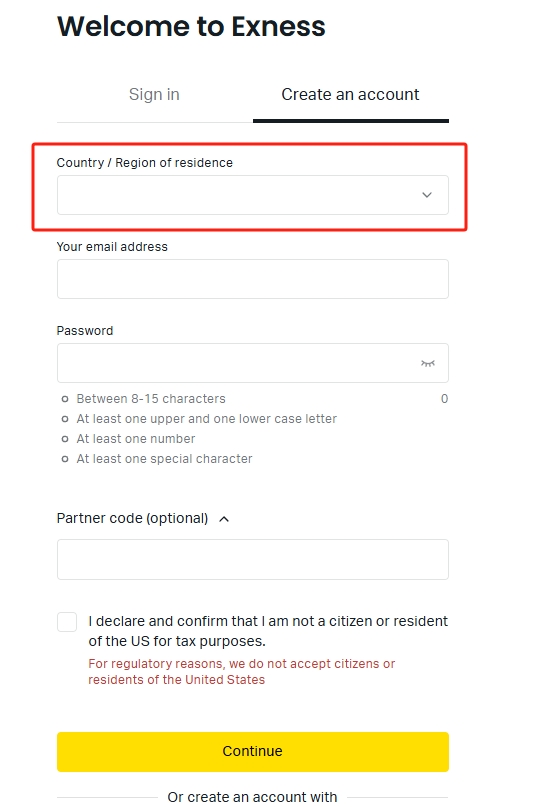Click the chevron arrow in the country field
Screen dimensions: 536x807
coord(427,195)
